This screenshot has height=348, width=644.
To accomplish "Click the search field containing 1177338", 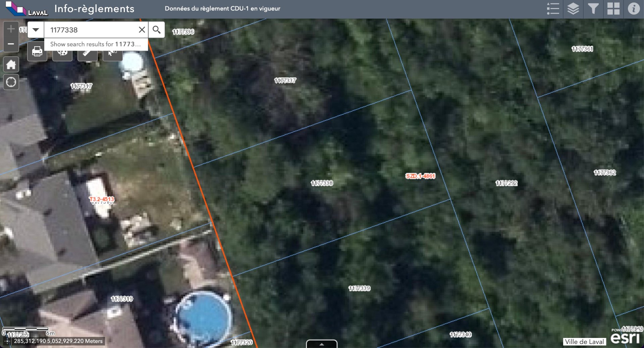I will click(x=91, y=30).
